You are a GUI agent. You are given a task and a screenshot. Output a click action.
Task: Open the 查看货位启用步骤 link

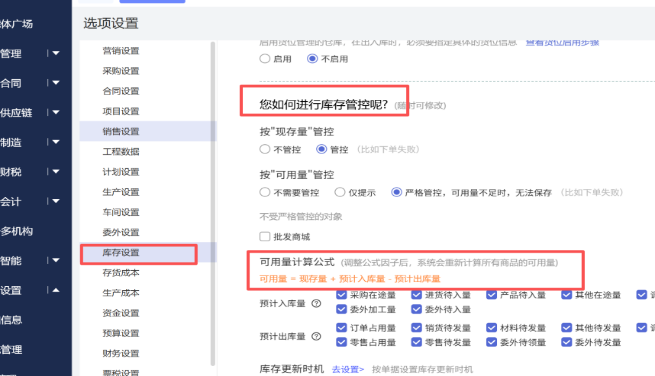pyautogui.click(x=562, y=42)
